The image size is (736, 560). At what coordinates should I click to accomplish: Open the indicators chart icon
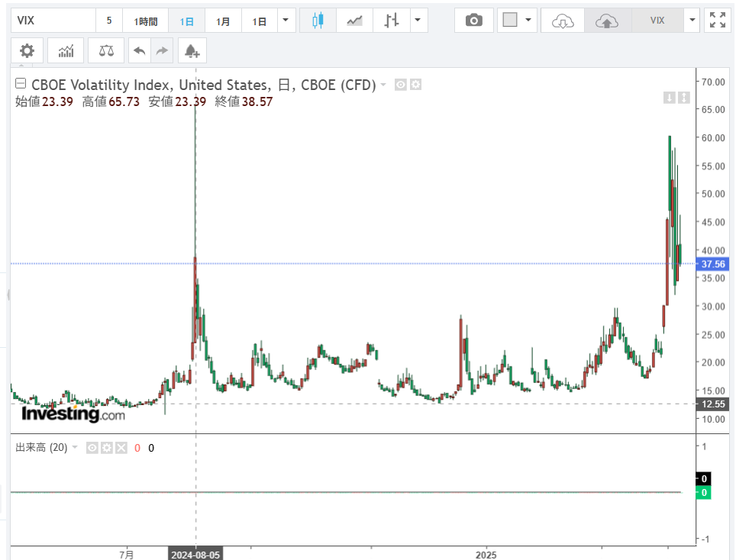(66, 50)
